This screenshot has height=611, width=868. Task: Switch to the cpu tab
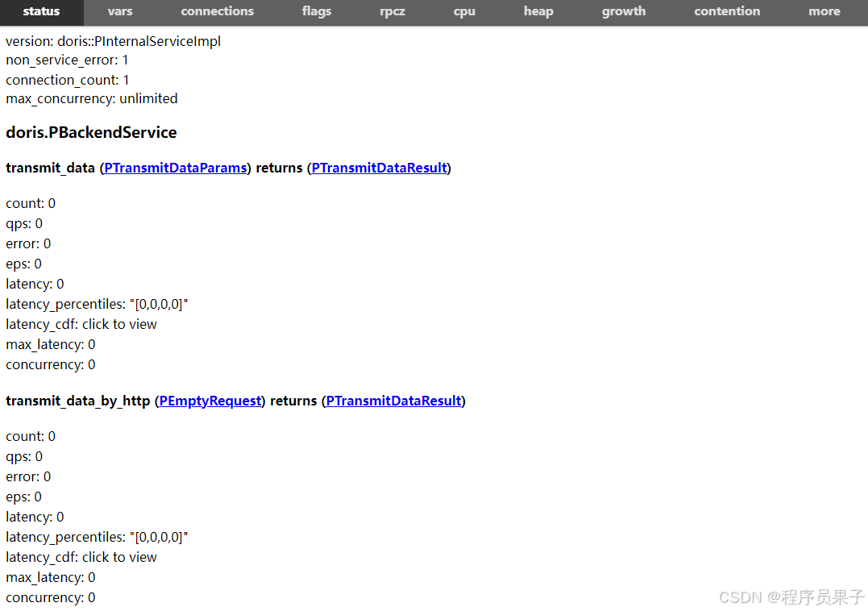(464, 11)
